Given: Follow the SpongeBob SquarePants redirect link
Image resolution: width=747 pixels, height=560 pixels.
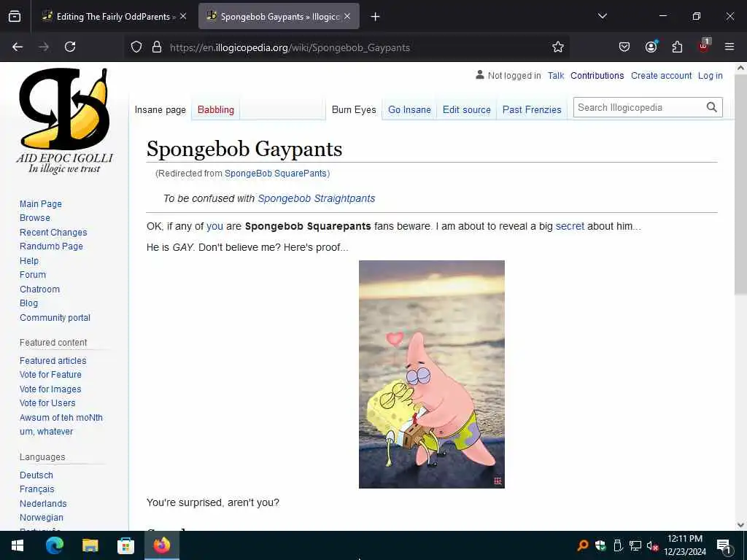Looking at the screenshot, I should pos(275,174).
